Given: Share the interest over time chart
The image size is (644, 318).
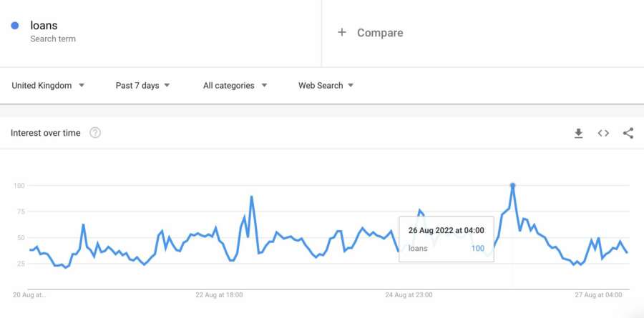Looking at the screenshot, I should tap(628, 134).
